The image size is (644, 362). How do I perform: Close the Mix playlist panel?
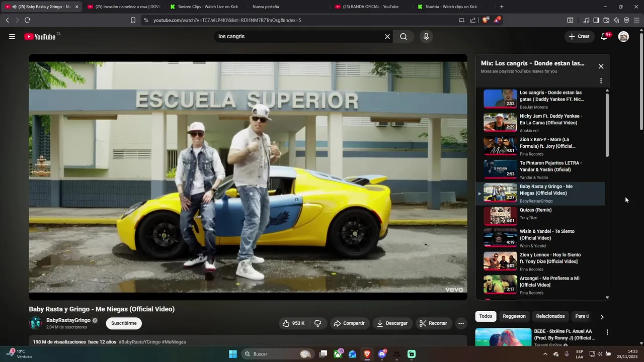pyautogui.click(x=601, y=66)
